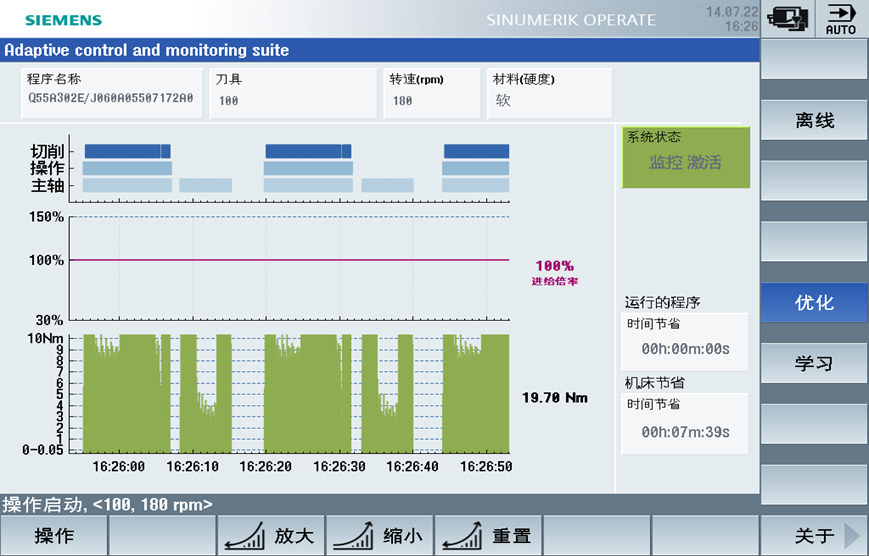Click the AUTO mode icon
Viewport: 869px width, 556px height.
[841, 19]
